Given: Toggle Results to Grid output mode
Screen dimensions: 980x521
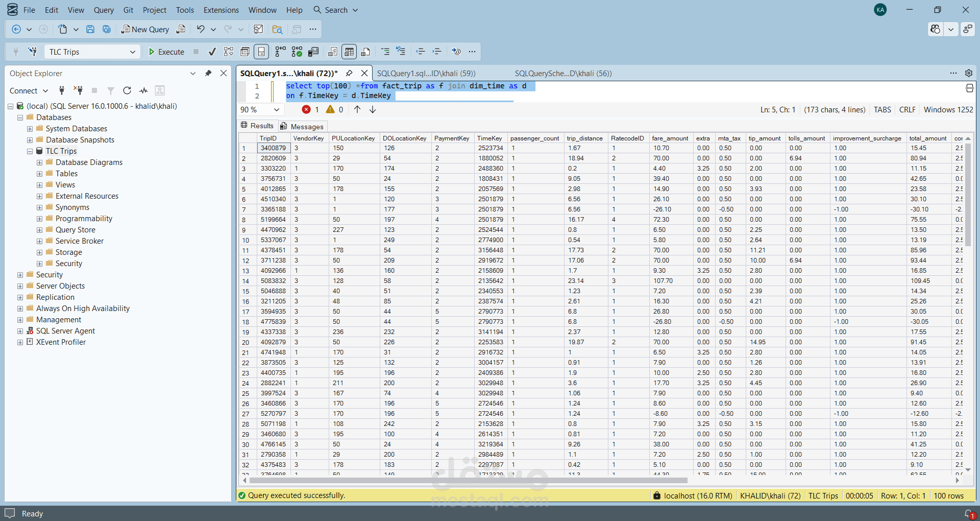Looking at the screenshot, I should coord(349,52).
